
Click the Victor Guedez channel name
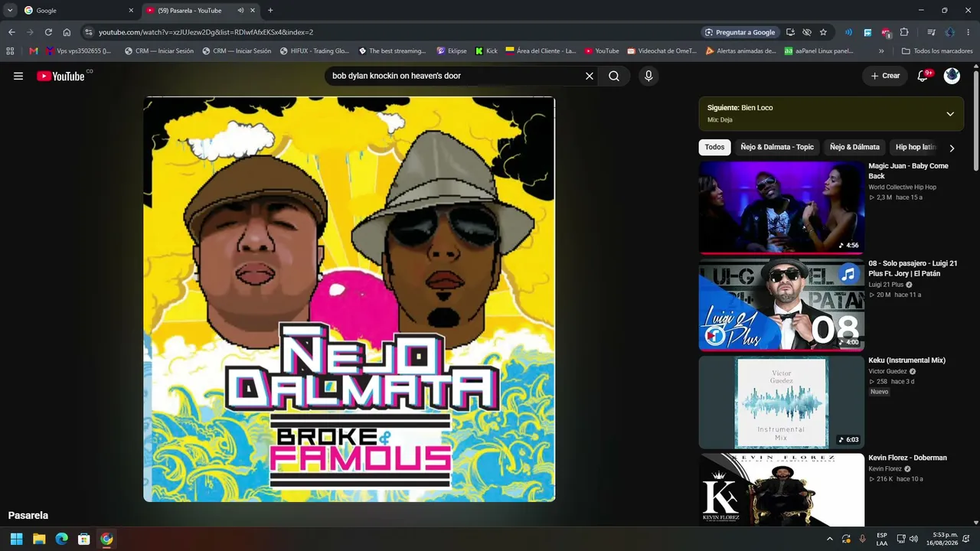coord(887,371)
